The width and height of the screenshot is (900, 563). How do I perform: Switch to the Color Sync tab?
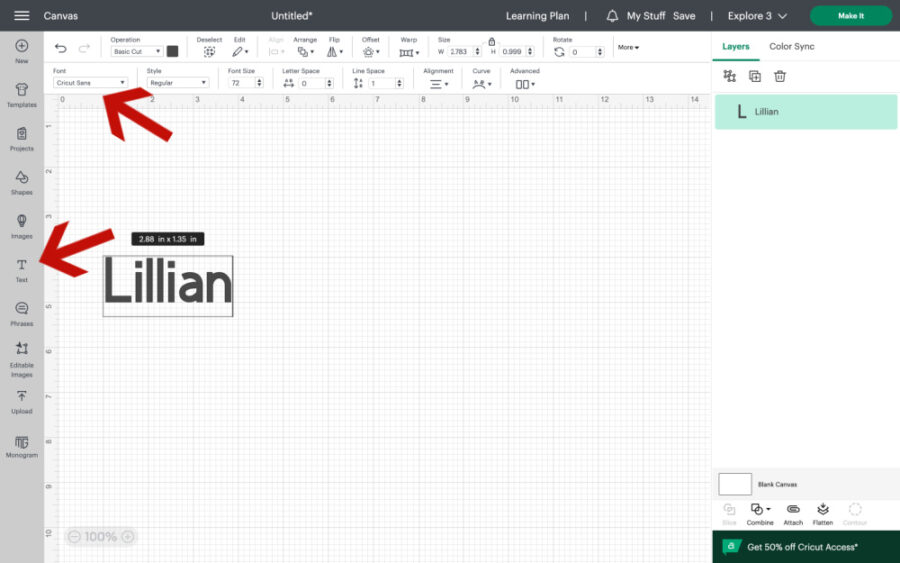click(791, 47)
